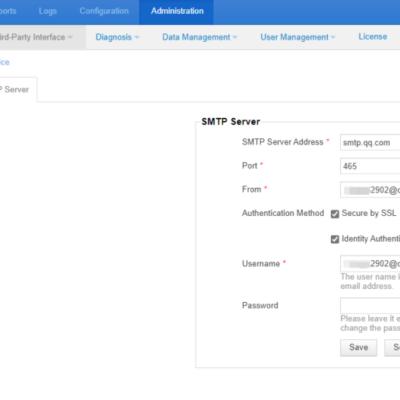Click the Authentication Method label
Viewport: 400px width, 400px height.
[283, 213]
